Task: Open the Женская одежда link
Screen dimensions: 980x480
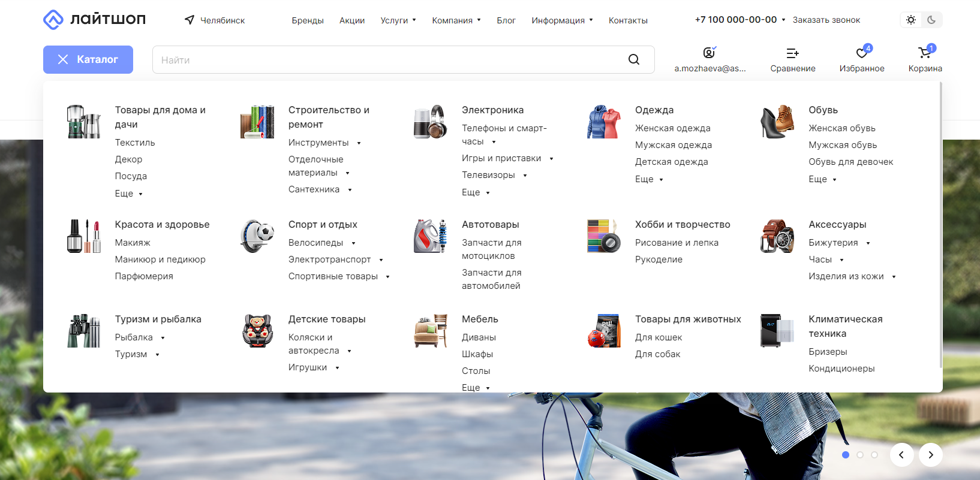Action: (x=673, y=128)
